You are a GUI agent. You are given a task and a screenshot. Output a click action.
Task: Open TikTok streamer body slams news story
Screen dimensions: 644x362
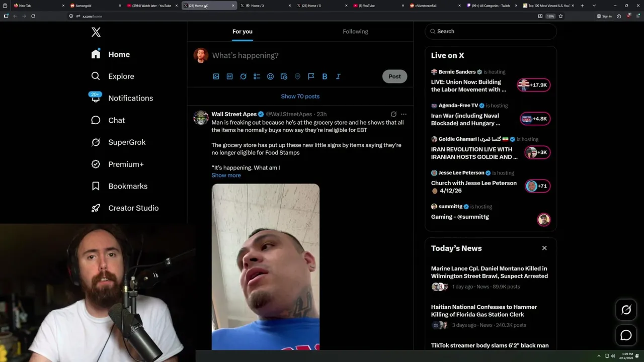(490, 345)
